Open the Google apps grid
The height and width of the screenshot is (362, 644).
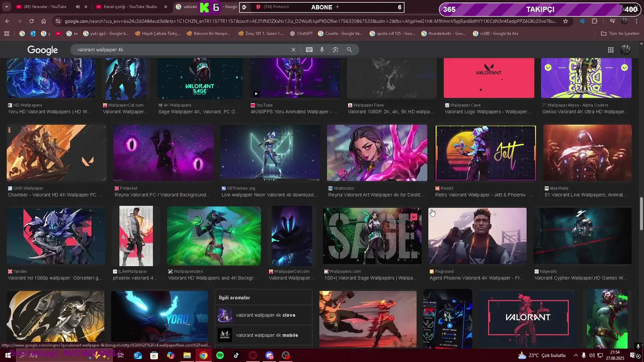pos(611,50)
